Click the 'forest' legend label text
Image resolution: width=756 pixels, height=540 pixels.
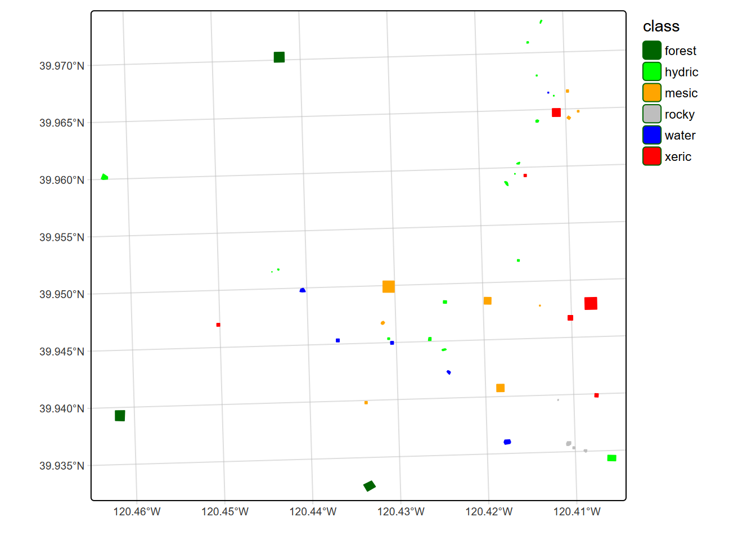coord(681,51)
